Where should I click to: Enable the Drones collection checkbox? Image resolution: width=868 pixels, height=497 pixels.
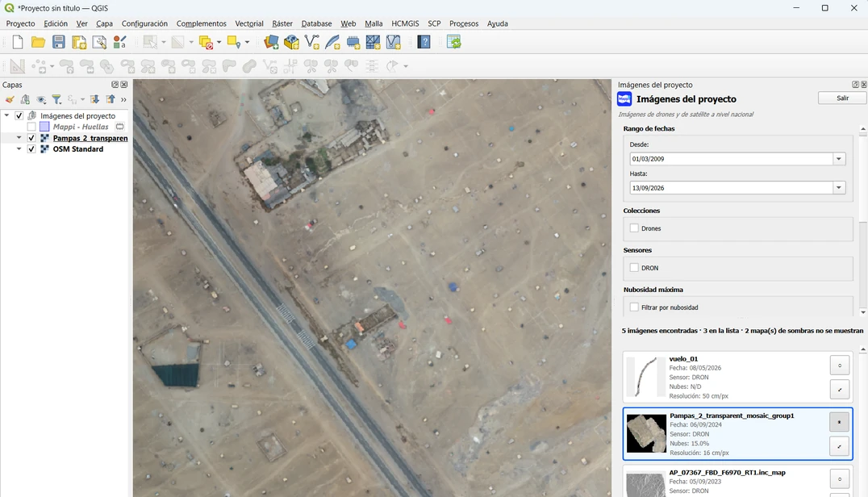[x=634, y=228]
